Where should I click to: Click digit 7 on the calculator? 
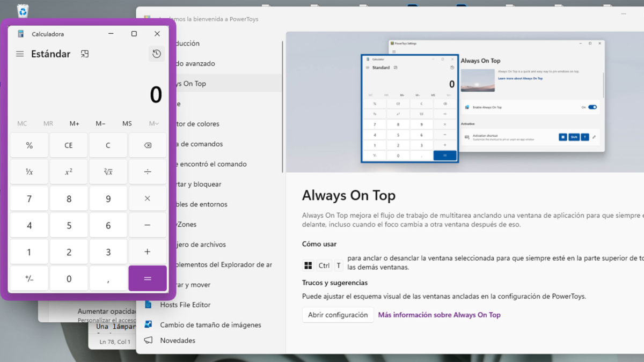pyautogui.click(x=29, y=198)
